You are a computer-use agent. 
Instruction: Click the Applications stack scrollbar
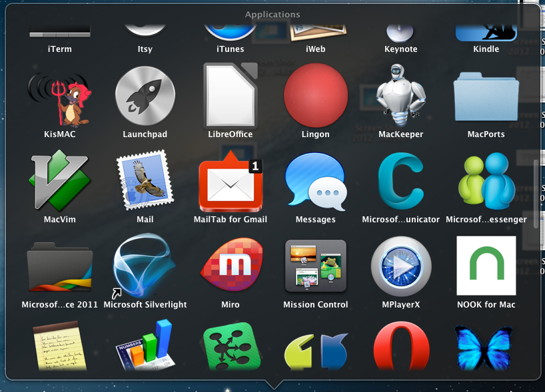tap(536, 194)
